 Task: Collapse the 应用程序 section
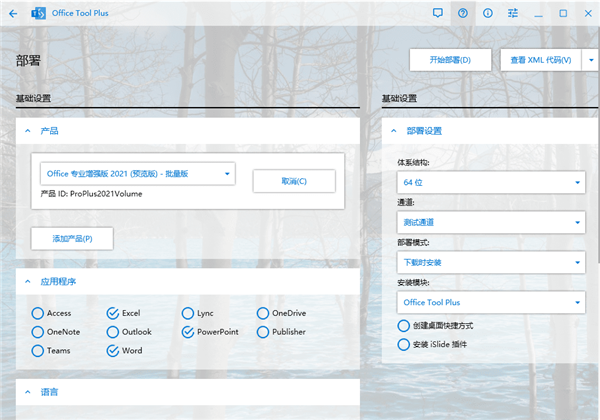click(x=27, y=282)
